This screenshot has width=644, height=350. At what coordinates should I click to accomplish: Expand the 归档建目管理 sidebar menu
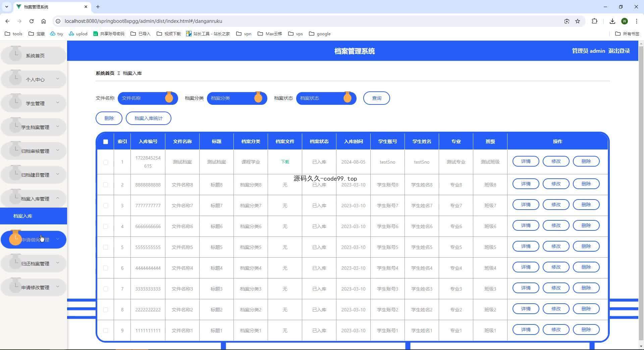click(x=34, y=175)
